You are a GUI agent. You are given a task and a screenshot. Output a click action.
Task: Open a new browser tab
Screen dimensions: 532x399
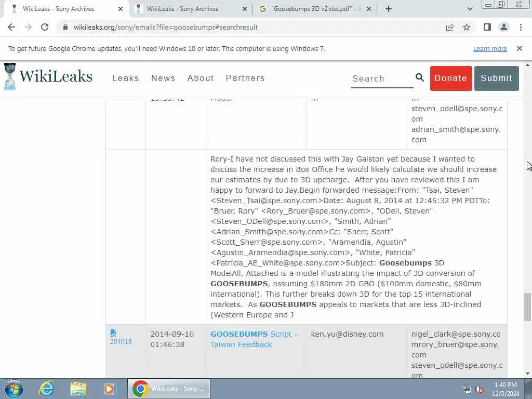(389, 9)
